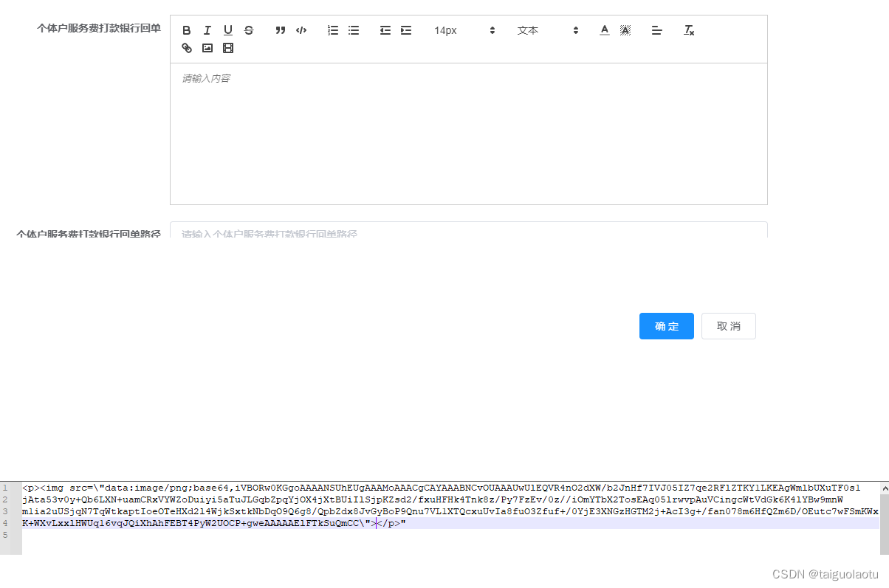Insert a hyperlink
This screenshot has height=588, width=889.
(x=187, y=48)
